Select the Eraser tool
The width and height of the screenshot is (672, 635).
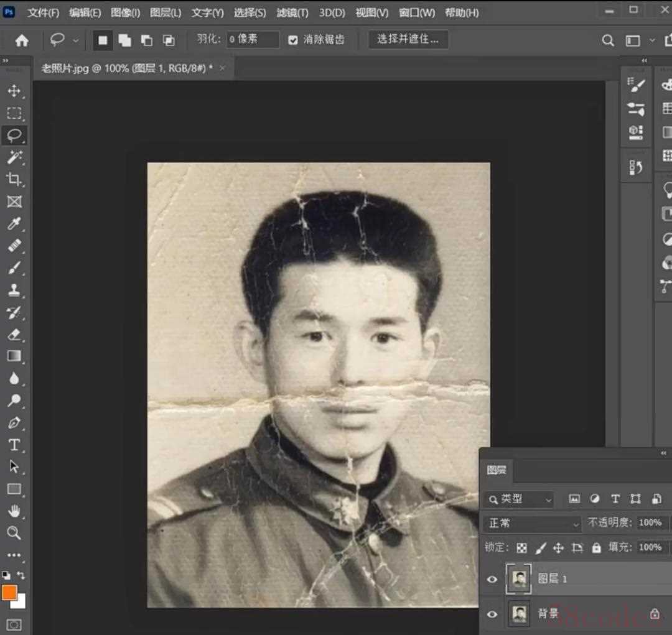click(14, 335)
